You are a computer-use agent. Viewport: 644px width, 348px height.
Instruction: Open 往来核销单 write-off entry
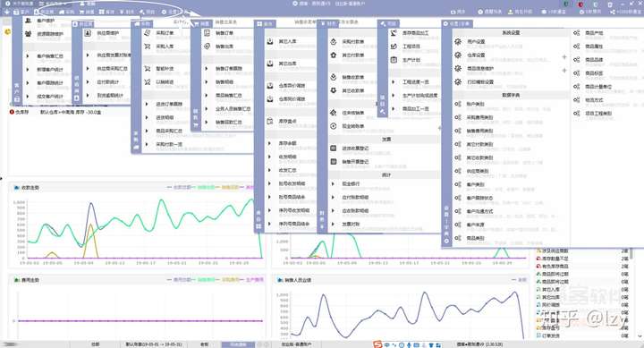352,113
